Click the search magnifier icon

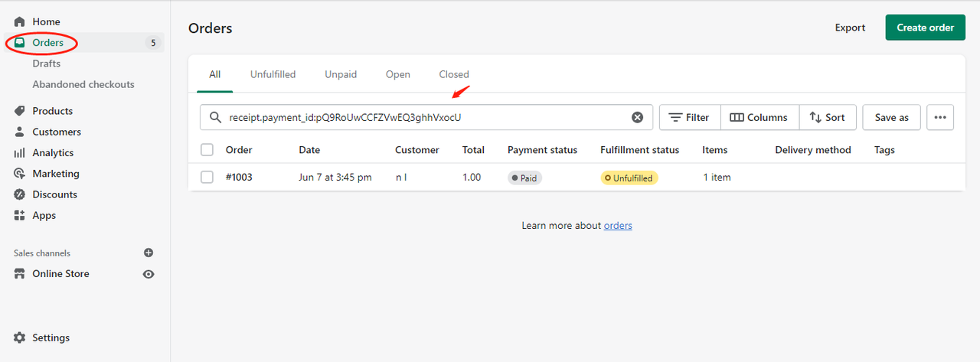[x=215, y=118]
